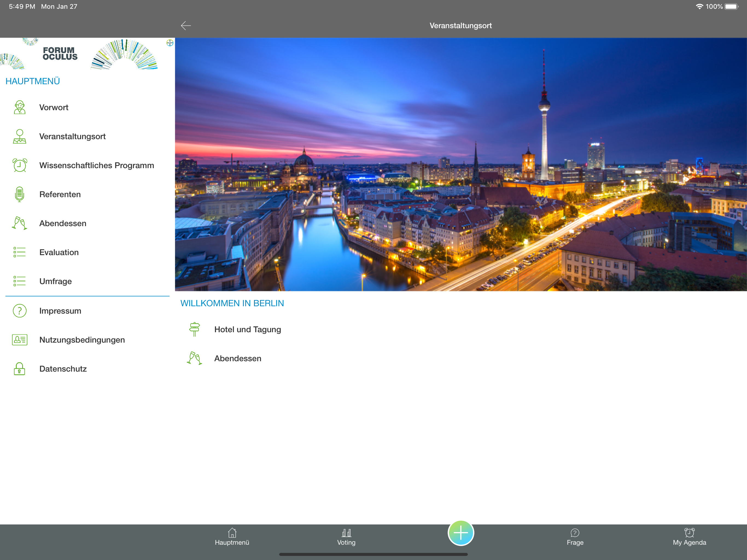
Task: Tap the Veranstaltungsort page title
Action: point(461,26)
